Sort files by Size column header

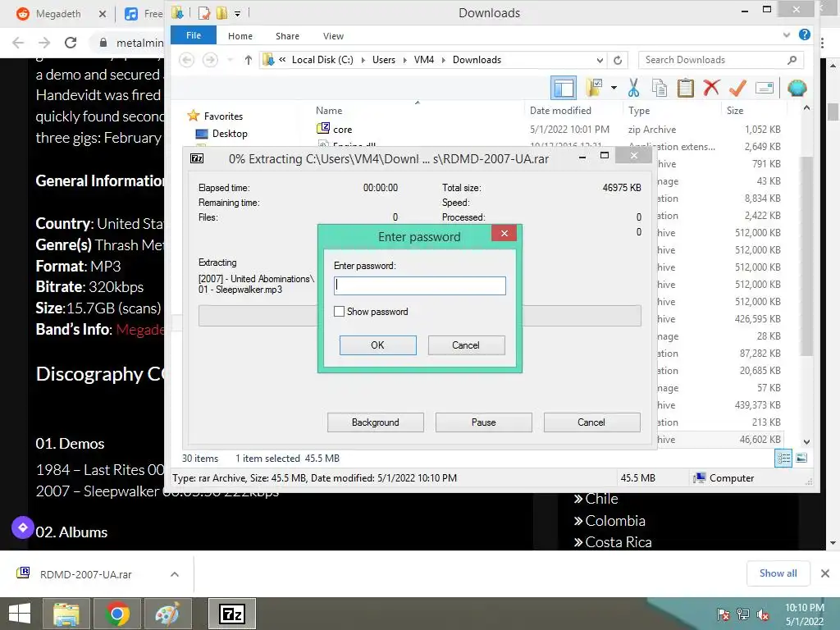(x=734, y=111)
